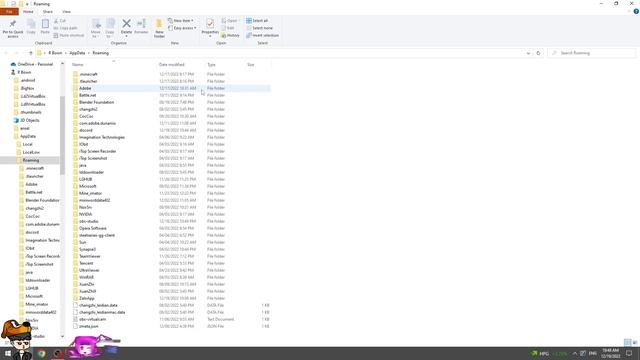
Task: Open the Move to menu
Action: click(x=96, y=28)
